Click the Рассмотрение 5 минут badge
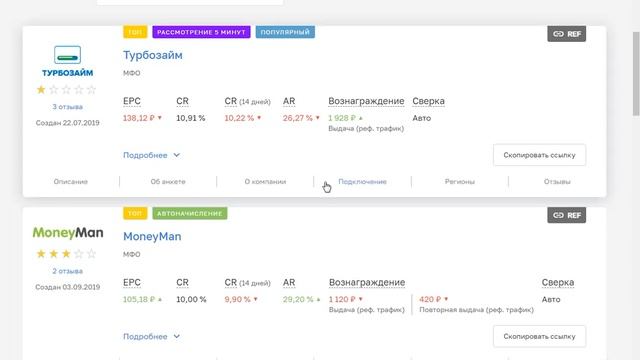Screen dimensions: 640x360 click(x=201, y=32)
